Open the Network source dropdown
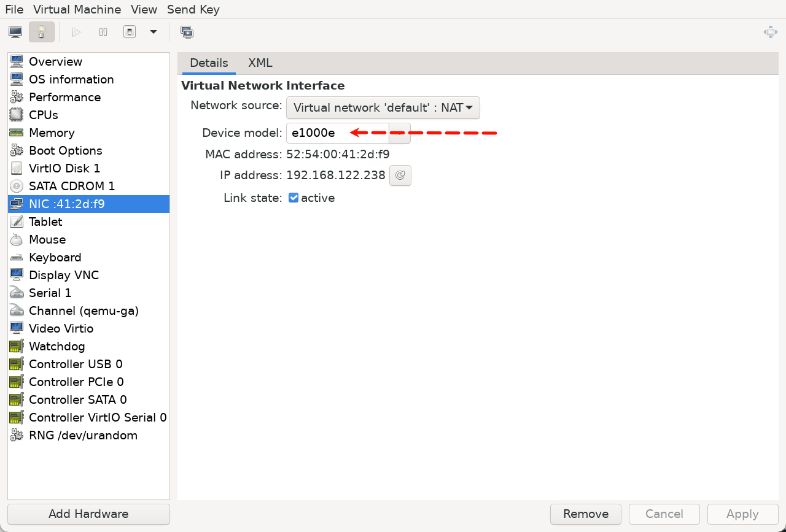 tap(383, 107)
